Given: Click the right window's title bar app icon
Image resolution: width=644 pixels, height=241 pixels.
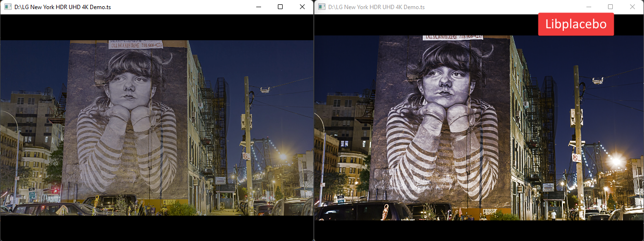Looking at the screenshot, I should (x=322, y=7).
